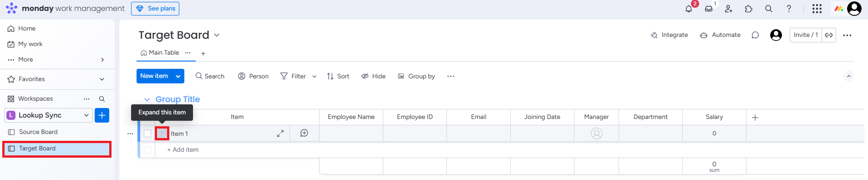Open the Integrate option
Screen dimensions: 868x180
669,35
